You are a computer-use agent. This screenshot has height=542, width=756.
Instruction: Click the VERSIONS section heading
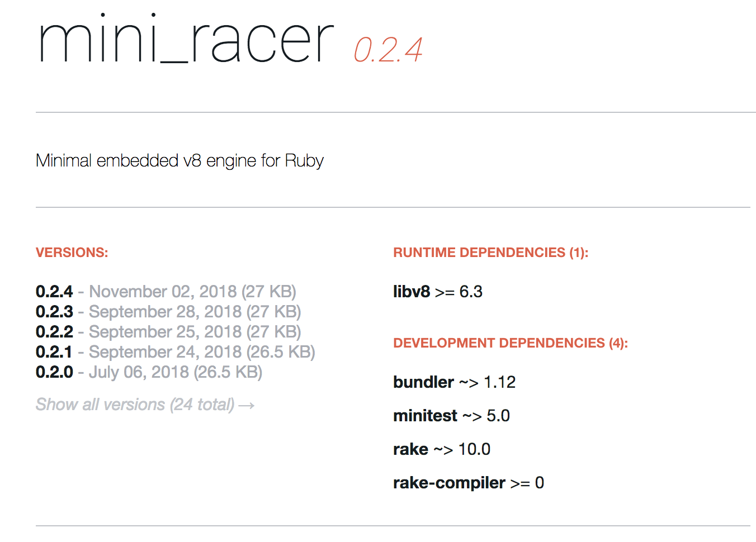[x=72, y=252]
